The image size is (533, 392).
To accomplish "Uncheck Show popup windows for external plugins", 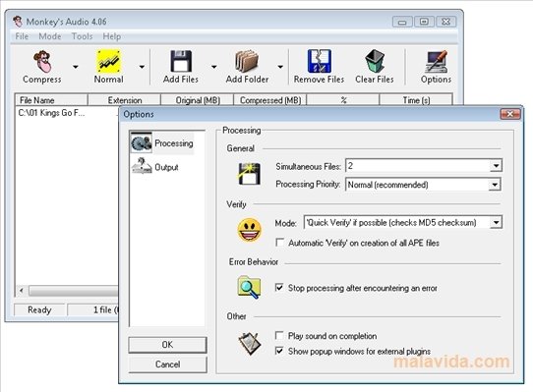I will [x=279, y=351].
